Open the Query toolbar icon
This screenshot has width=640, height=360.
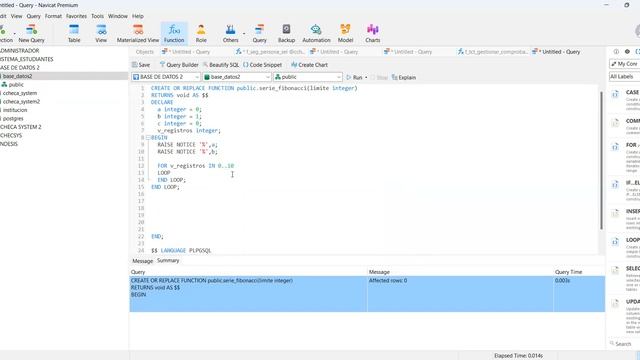(259, 33)
